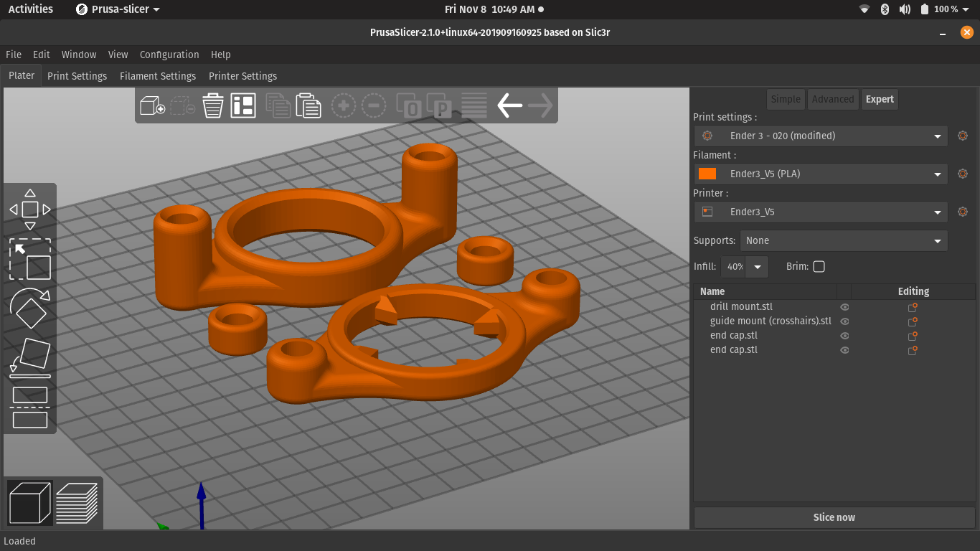980x551 pixels.
Task: Switch to the Filament Settings tab
Action: click(158, 76)
